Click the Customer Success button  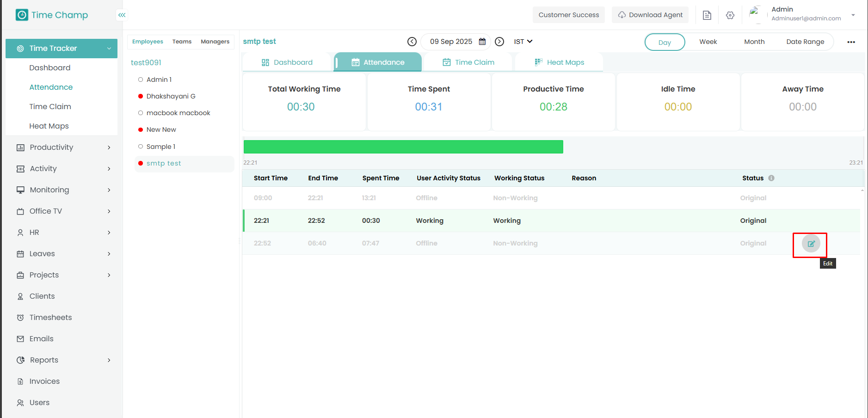click(568, 15)
